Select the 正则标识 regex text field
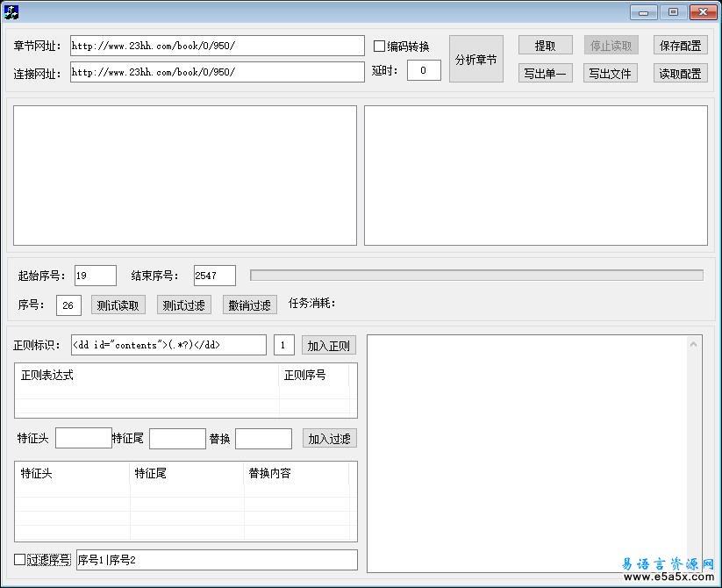This screenshot has width=722, height=588. (x=168, y=345)
